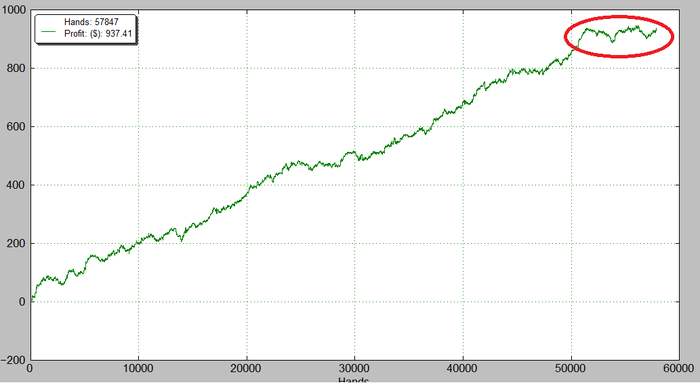This screenshot has width=700, height=383.
Task: Click the green line sample in legend
Action: tap(49, 32)
